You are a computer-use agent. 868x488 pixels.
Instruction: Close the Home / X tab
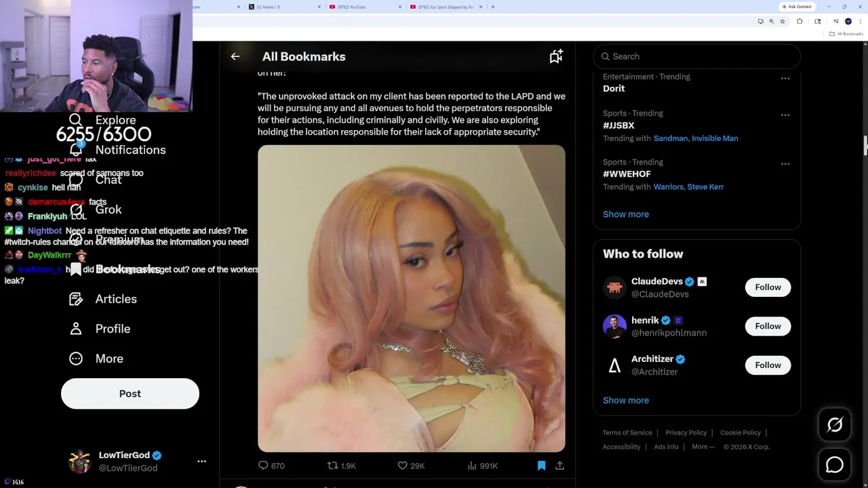319,7
